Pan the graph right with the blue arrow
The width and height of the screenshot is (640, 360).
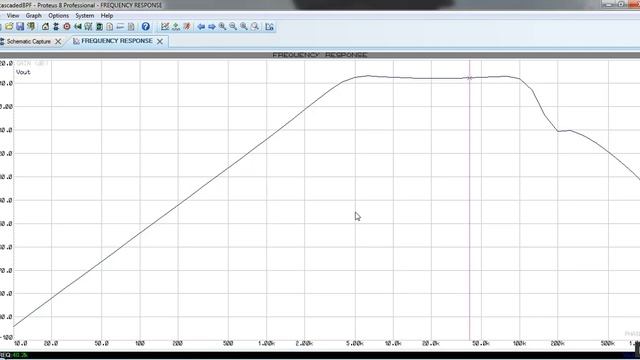(211, 27)
